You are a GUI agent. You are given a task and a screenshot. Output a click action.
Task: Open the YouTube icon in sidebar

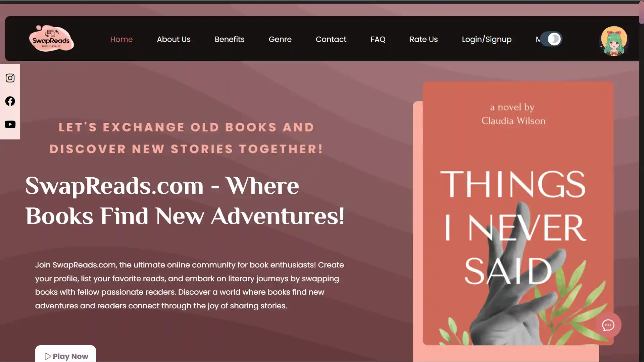tap(10, 124)
